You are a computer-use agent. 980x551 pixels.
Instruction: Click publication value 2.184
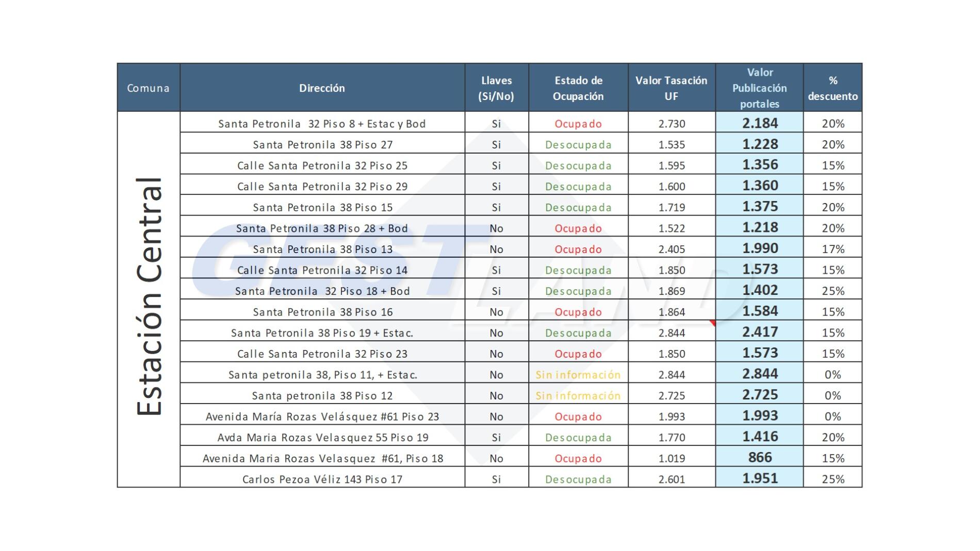click(x=760, y=123)
